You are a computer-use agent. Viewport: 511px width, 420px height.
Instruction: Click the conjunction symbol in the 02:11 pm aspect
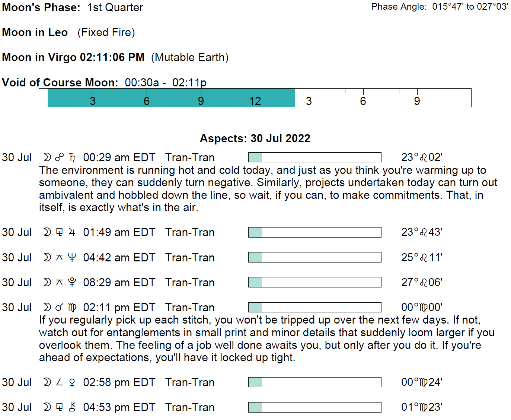click(x=60, y=308)
